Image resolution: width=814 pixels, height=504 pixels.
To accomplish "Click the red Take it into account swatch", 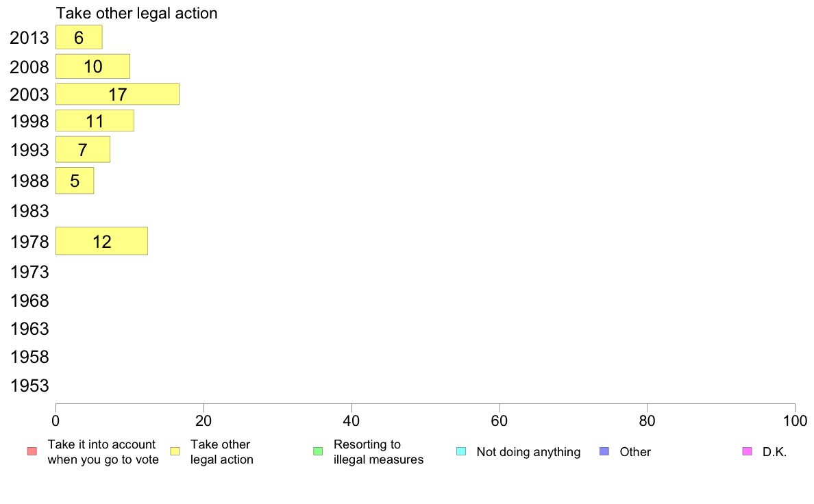I will pos(32,451).
